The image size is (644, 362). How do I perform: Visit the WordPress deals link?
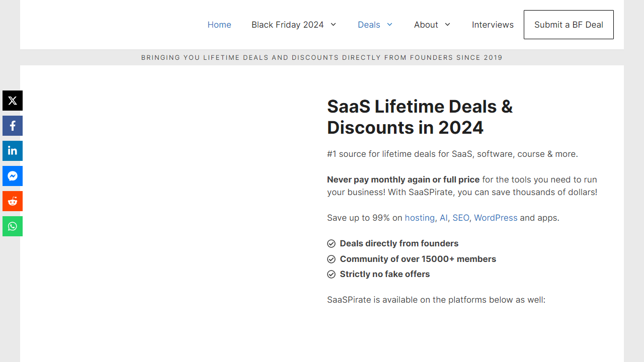click(x=496, y=218)
